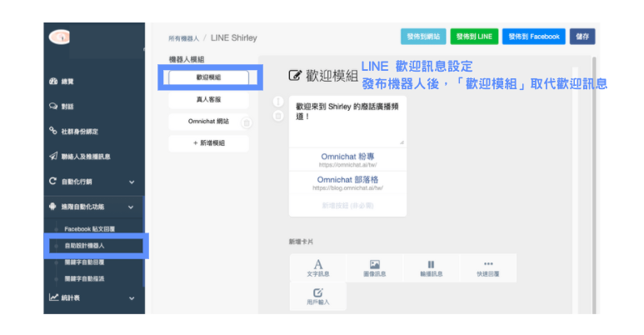Click the Omnichat 粉專 card button

[x=347, y=159]
